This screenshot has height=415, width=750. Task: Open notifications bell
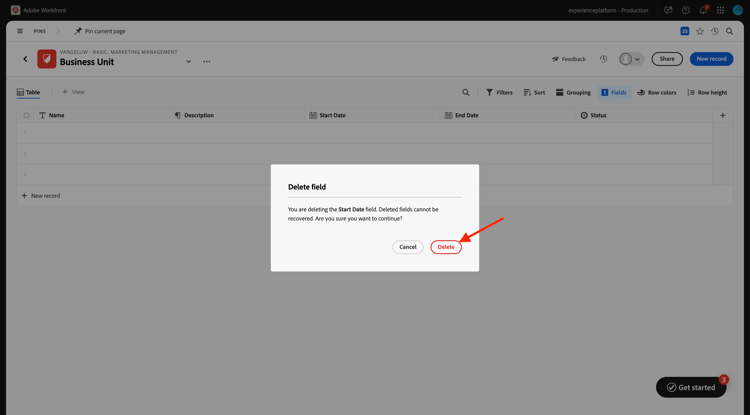[x=703, y=10]
